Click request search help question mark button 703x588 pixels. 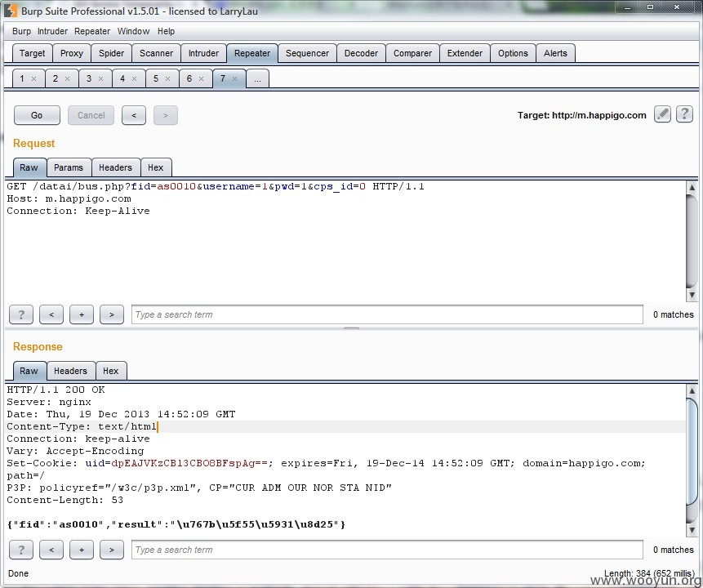click(x=21, y=314)
